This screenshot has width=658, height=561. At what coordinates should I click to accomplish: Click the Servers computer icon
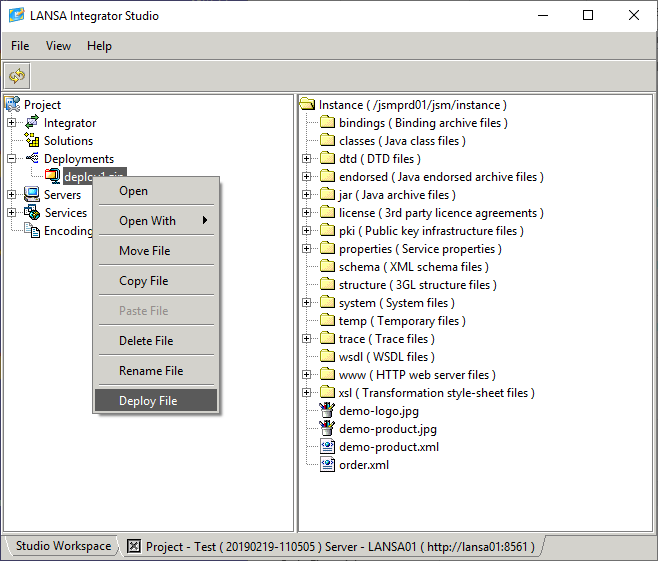tap(32, 194)
